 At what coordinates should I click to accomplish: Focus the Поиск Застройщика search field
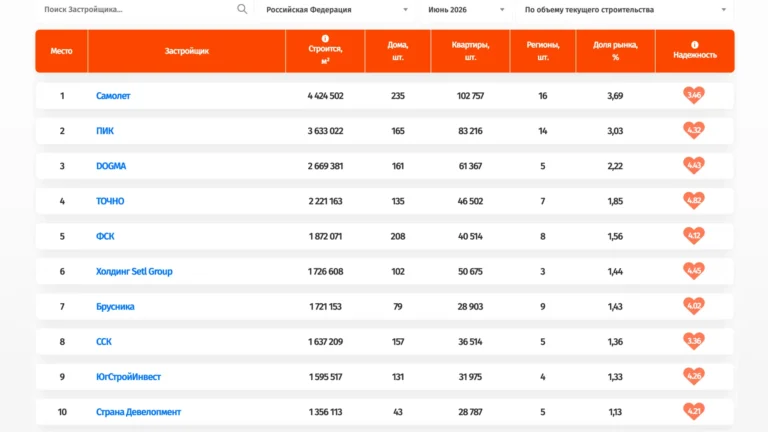[x=140, y=10]
